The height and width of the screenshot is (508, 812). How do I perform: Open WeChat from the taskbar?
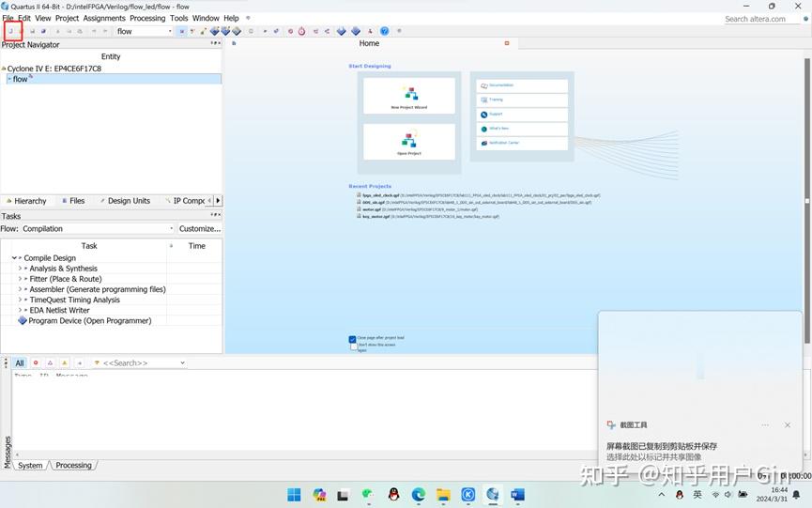368,495
